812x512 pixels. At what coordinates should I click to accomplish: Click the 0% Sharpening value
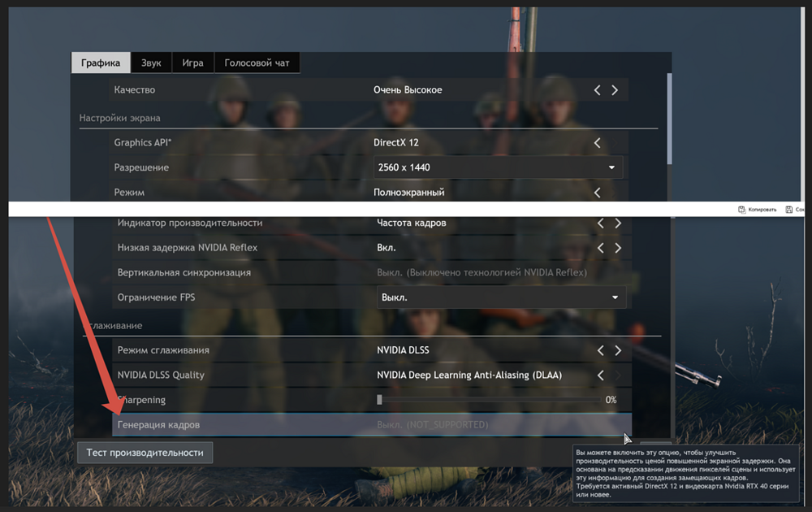[x=611, y=400]
